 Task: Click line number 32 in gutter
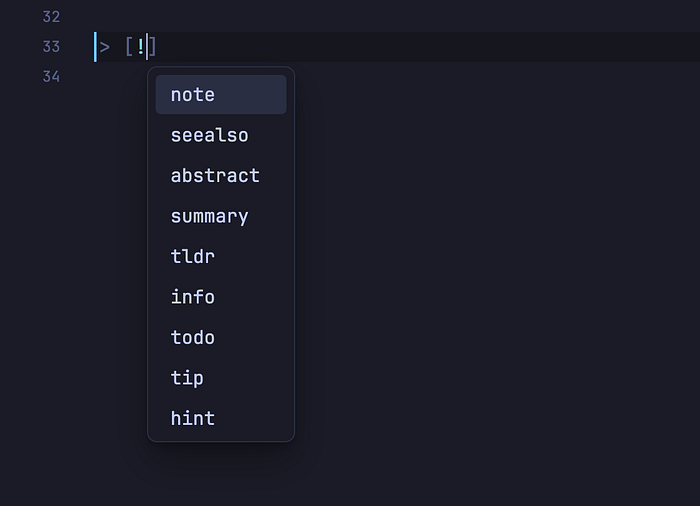click(x=51, y=17)
